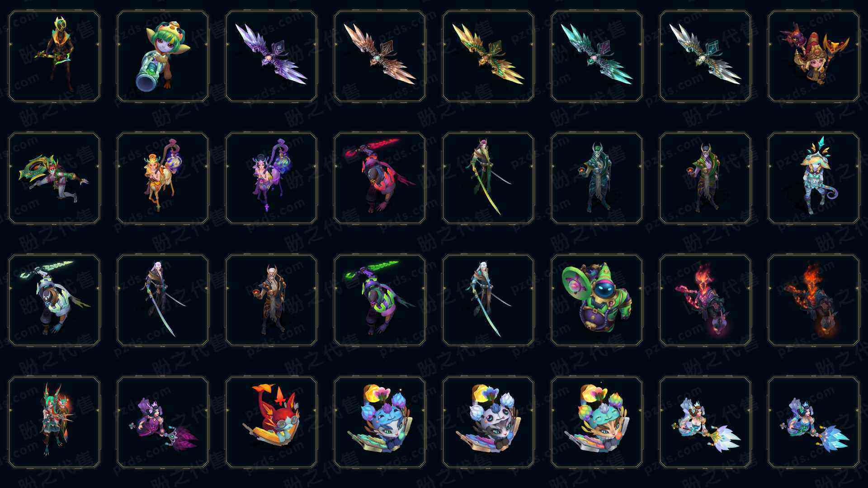Viewport: 868px width, 488px height.
Task: Pick the rainbow orange cat on book
Action: coord(597,422)
